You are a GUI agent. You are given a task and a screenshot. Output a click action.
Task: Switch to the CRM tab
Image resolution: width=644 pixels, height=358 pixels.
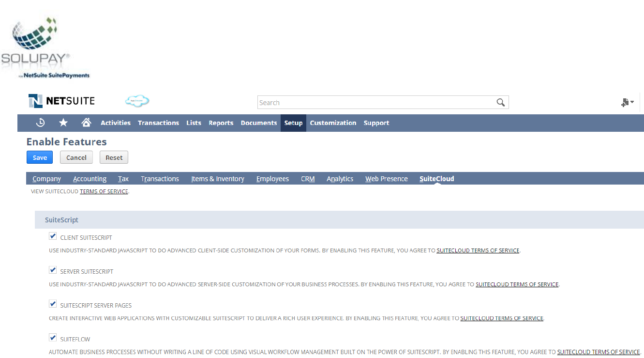[308, 179]
